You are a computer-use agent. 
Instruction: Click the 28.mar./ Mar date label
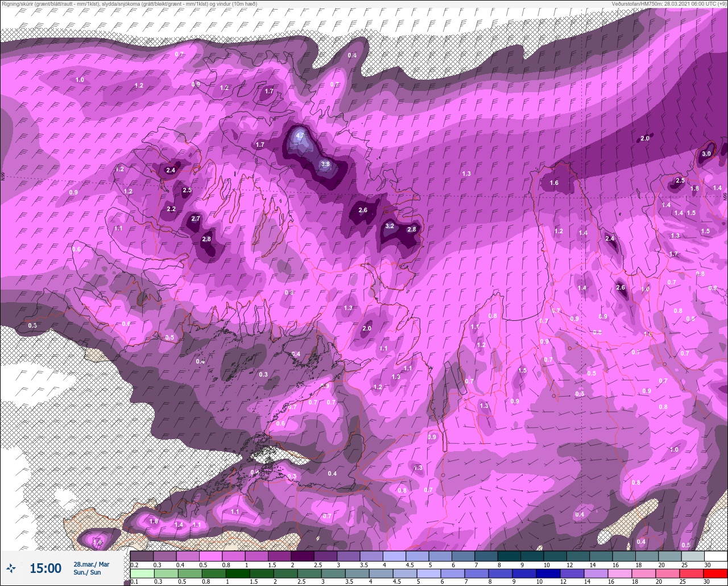pyautogui.click(x=91, y=564)
